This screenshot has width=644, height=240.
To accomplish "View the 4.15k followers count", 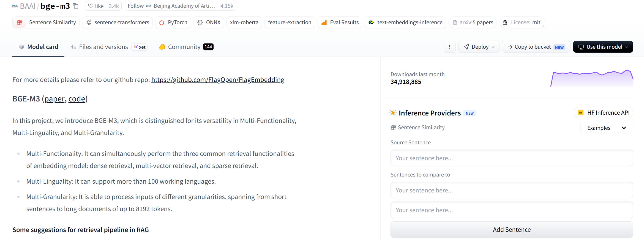I will click(x=227, y=6).
